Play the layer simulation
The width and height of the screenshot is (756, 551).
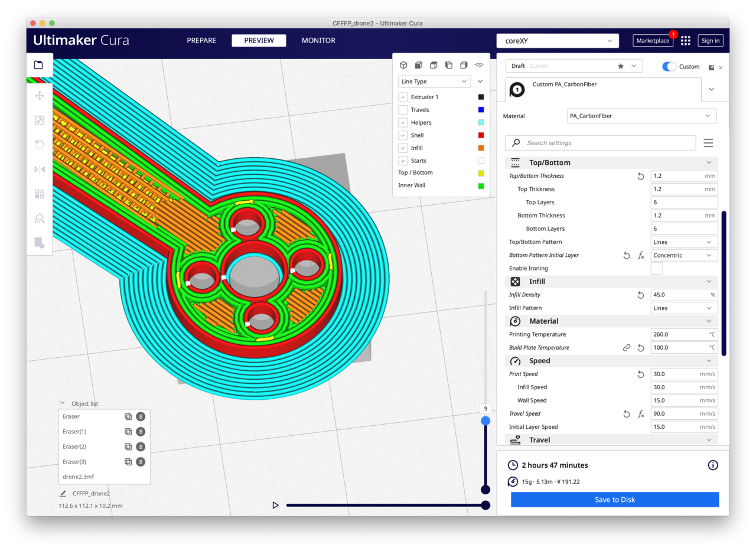pyautogui.click(x=275, y=506)
